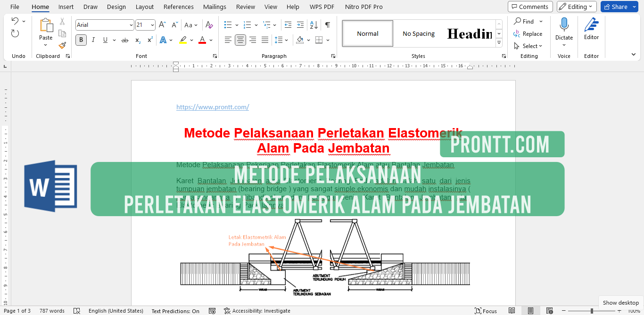Sort text with the A-Z icon
This screenshot has width=644, height=315.
(x=314, y=25)
